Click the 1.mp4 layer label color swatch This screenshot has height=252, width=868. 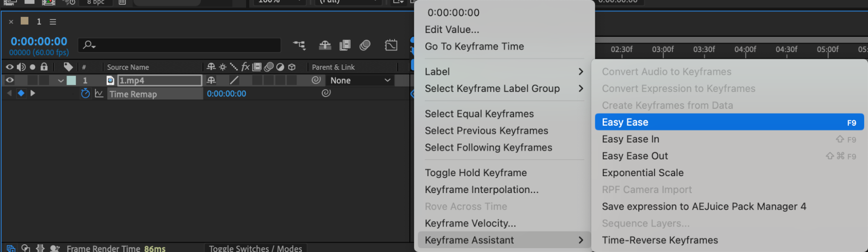point(71,80)
